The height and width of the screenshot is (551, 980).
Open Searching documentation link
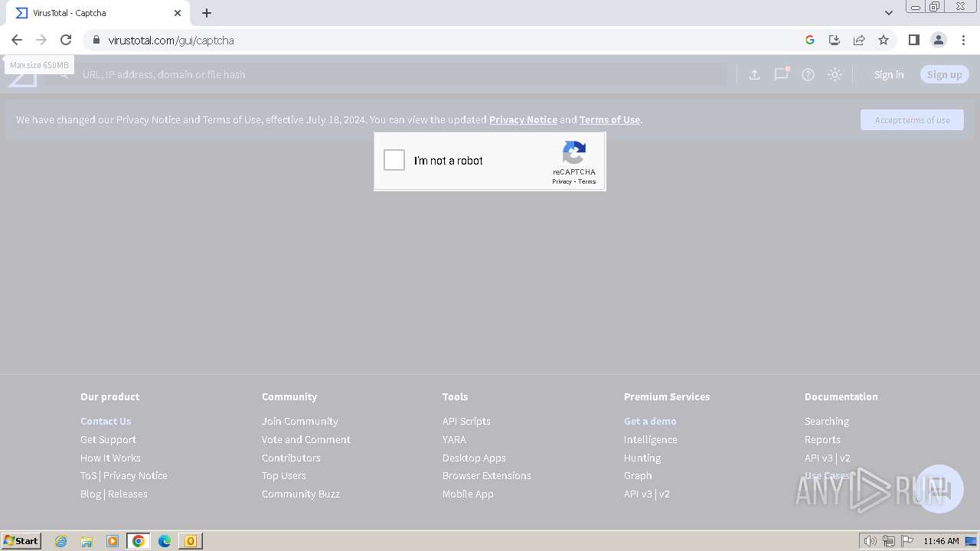(827, 421)
